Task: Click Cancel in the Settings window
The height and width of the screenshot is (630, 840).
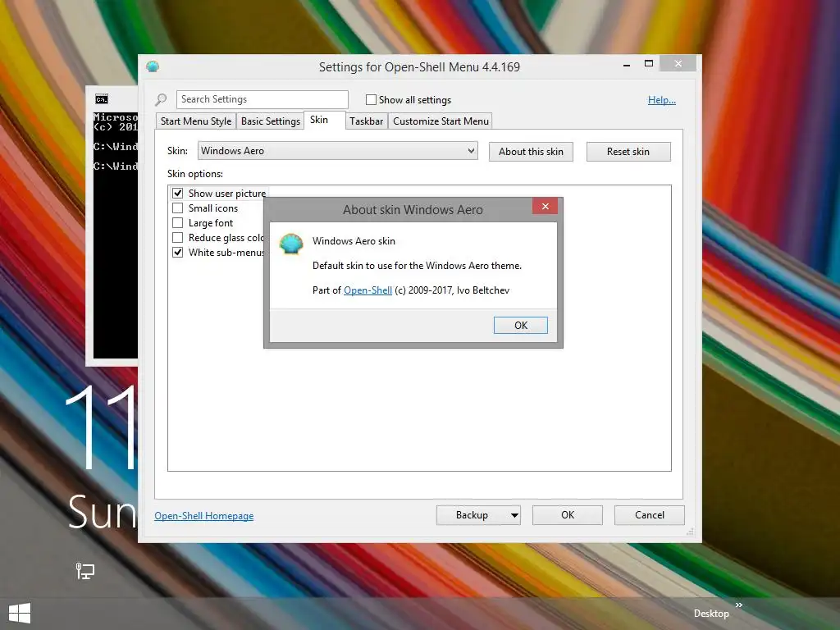Action: tap(650, 515)
